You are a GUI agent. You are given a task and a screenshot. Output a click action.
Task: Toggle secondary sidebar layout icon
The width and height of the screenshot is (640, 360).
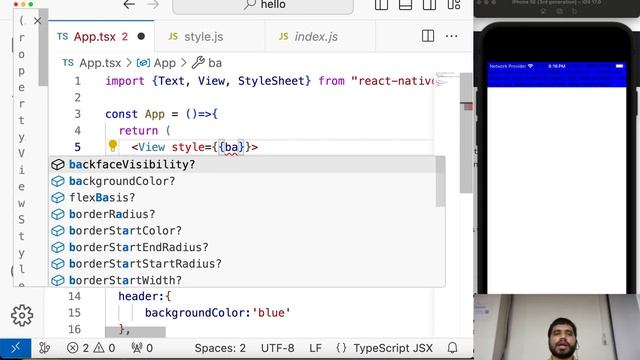(x=429, y=5)
